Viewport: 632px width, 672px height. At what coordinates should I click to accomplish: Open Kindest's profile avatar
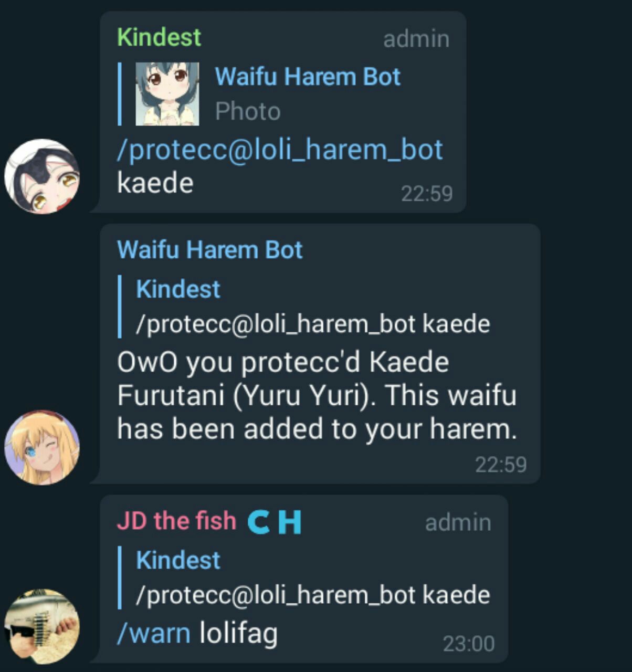[x=42, y=176]
